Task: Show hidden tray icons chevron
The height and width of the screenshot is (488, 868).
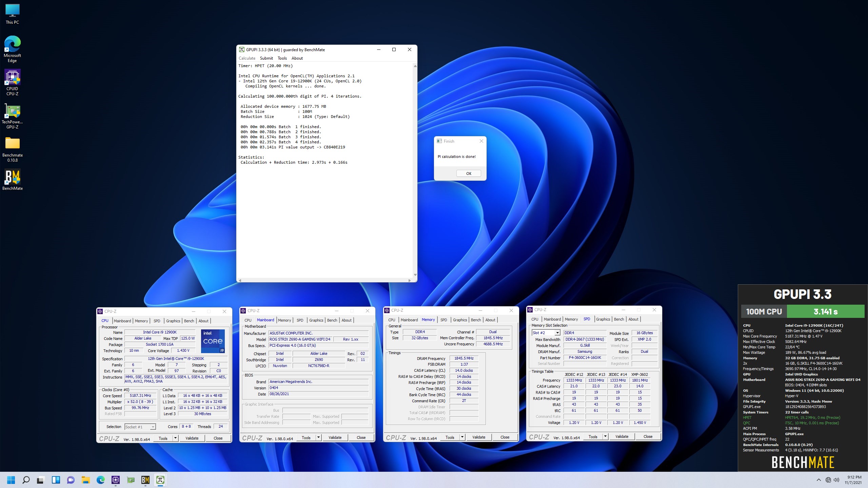Action: 818,480
